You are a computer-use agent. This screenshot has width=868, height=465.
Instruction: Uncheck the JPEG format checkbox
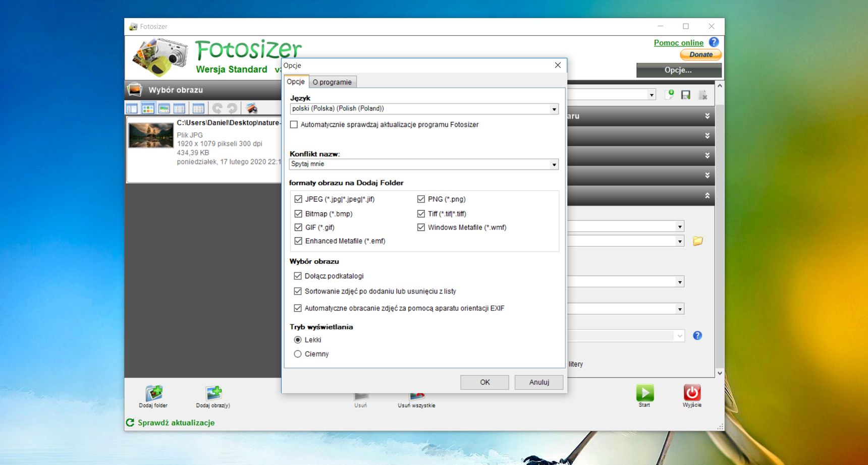(x=298, y=199)
